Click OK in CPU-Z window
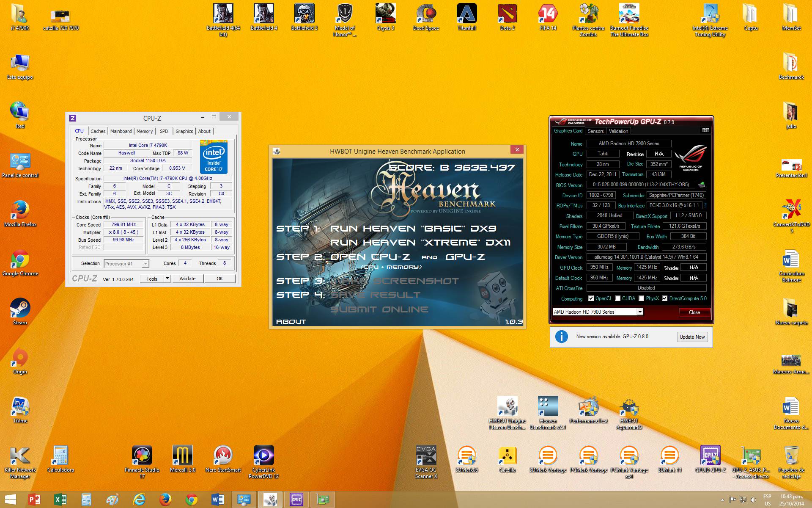The image size is (812, 508). point(219,279)
